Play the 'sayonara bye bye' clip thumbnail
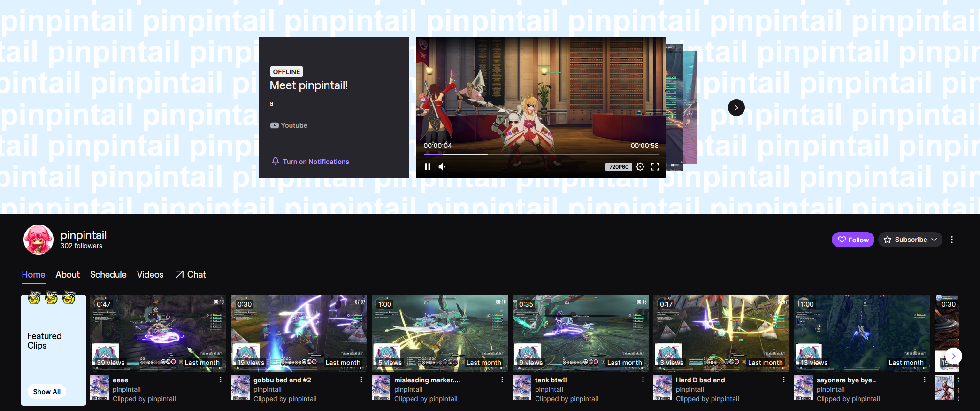This screenshot has height=411, width=980. tap(862, 333)
